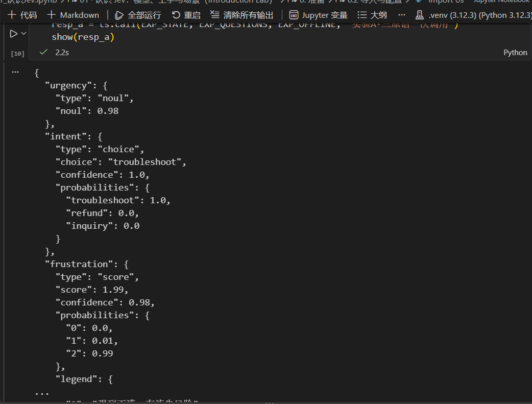
Task: Click the green execution success check mark
Action: point(43,52)
